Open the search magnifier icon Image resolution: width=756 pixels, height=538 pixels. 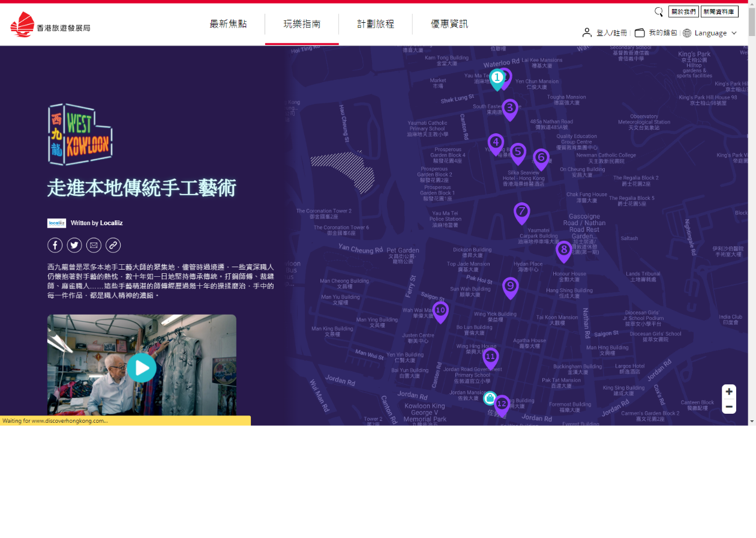coord(658,11)
